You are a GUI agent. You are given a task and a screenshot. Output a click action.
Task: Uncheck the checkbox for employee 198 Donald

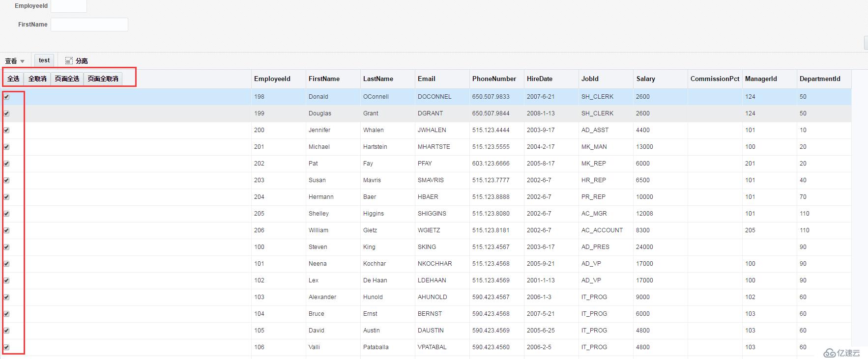(x=6, y=97)
